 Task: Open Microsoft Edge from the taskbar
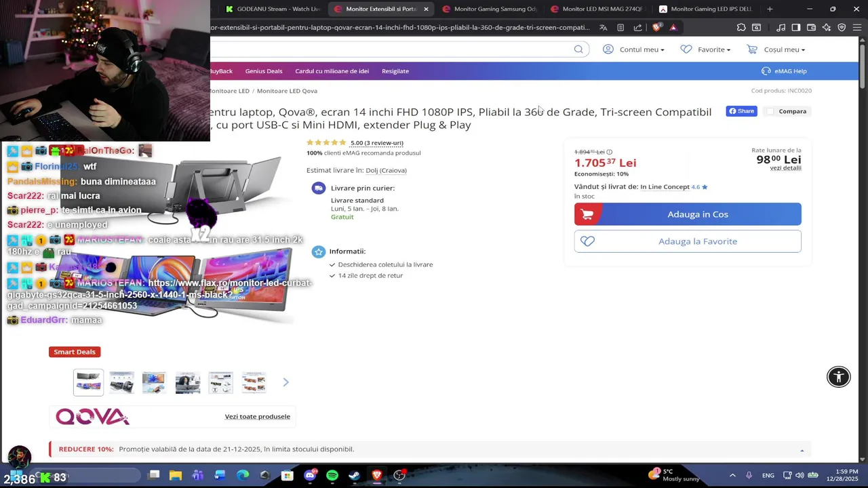243,475
